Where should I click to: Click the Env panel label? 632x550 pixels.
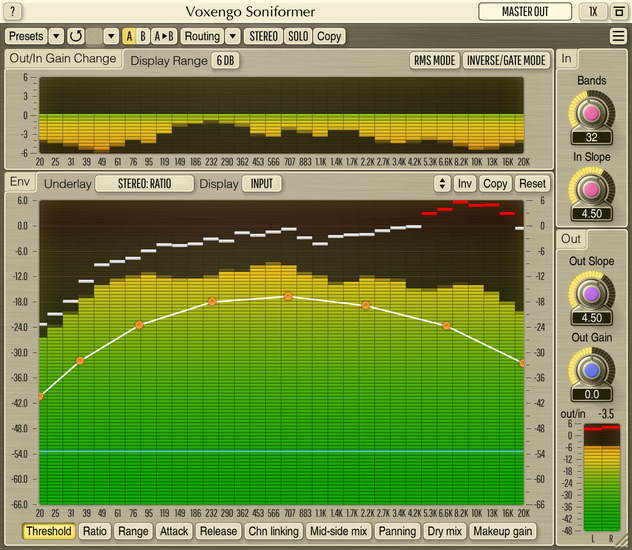(20, 182)
